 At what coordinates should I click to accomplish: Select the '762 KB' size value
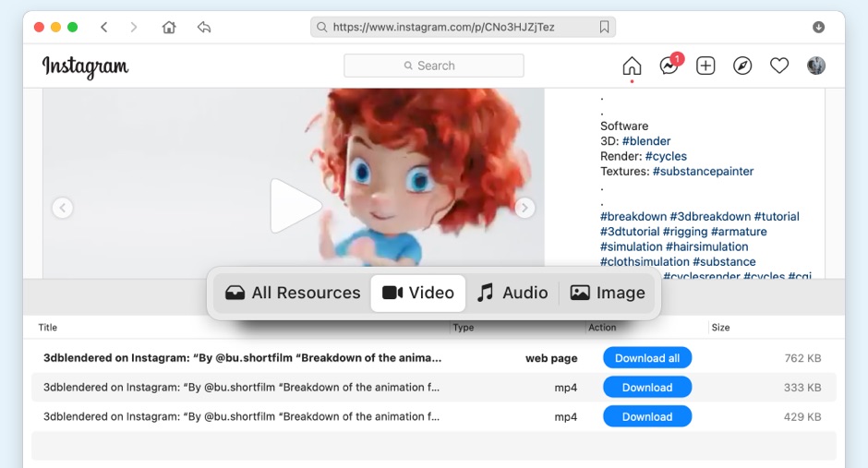[x=802, y=358]
